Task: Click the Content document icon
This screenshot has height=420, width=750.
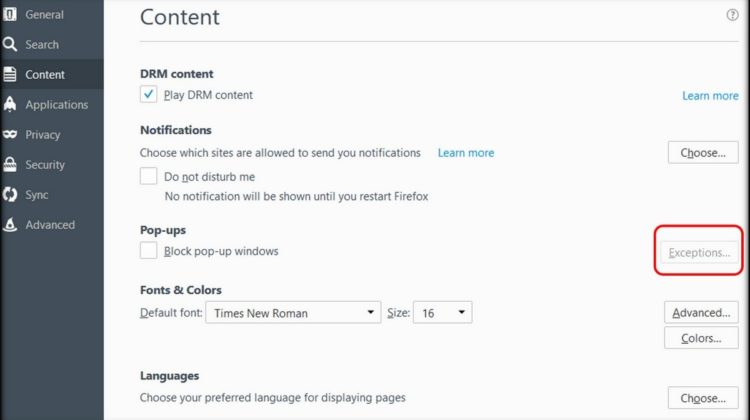Action: click(x=10, y=74)
